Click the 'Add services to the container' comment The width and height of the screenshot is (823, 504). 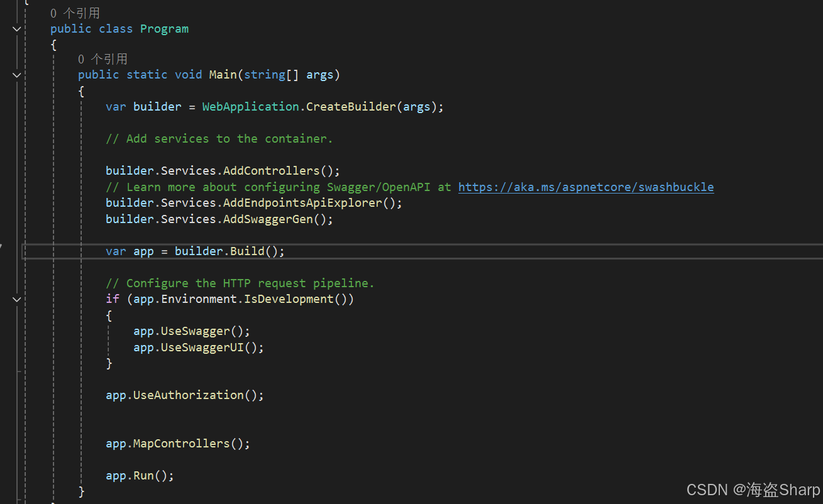coord(219,139)
